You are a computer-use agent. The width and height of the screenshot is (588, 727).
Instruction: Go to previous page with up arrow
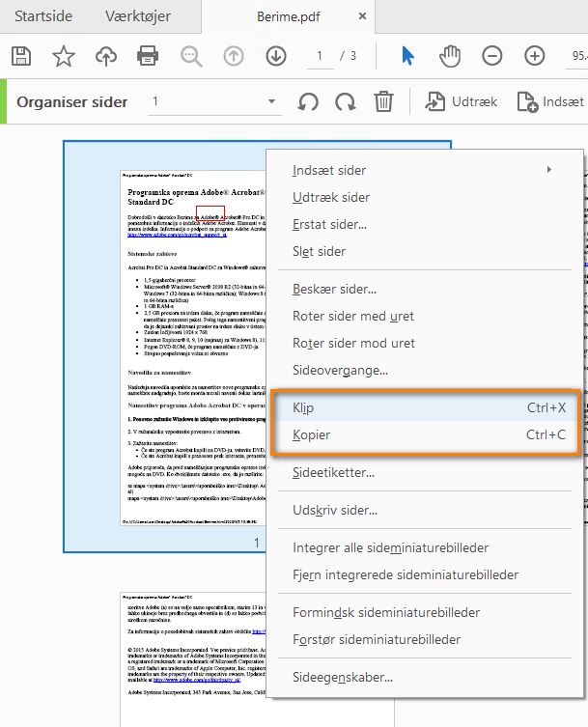pyautogui.click(x=234, y=56)
